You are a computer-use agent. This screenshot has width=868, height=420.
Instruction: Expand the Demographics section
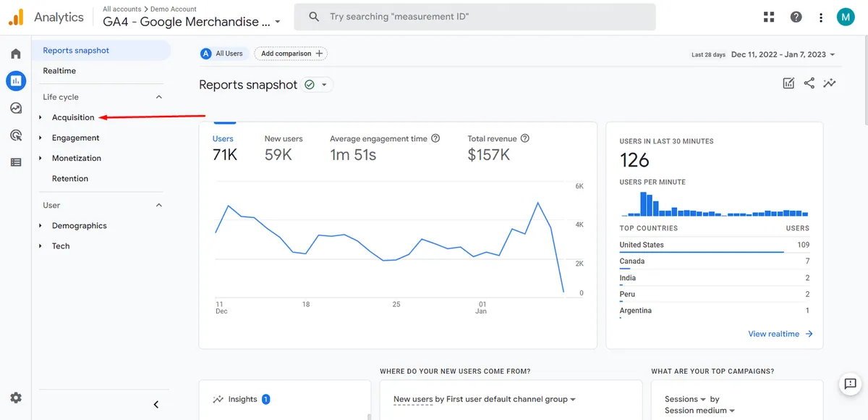click(x=79, y=226)
